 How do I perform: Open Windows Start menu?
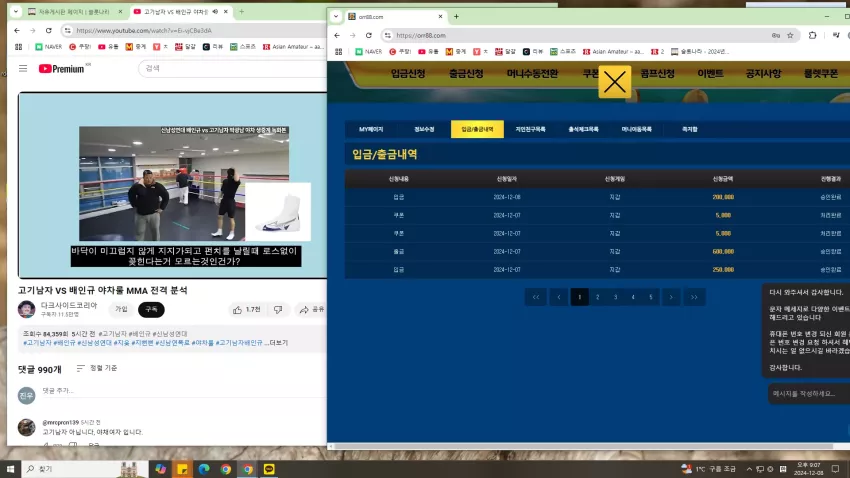pos(10,469)
